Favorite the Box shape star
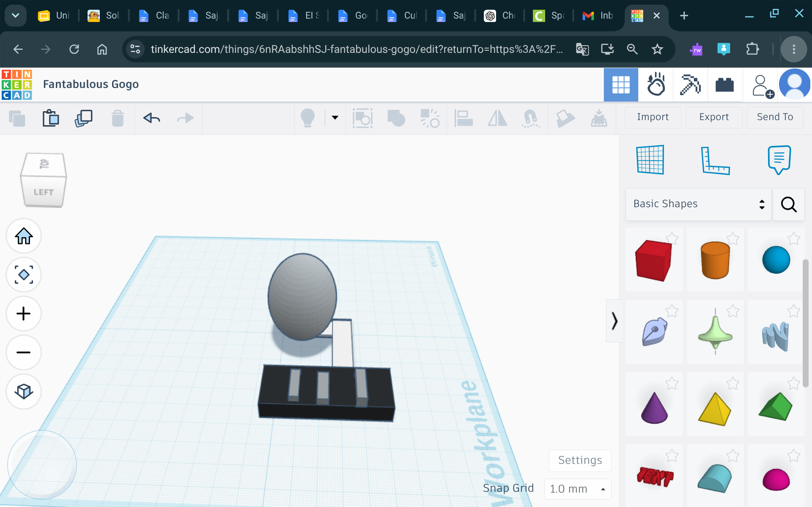The image size is (812, 507). pos(672,239)
